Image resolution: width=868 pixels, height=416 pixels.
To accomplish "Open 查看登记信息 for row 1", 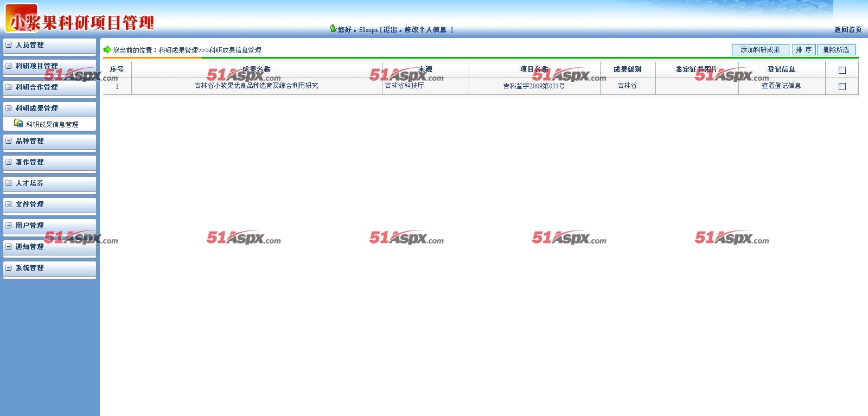I will 781,86.
